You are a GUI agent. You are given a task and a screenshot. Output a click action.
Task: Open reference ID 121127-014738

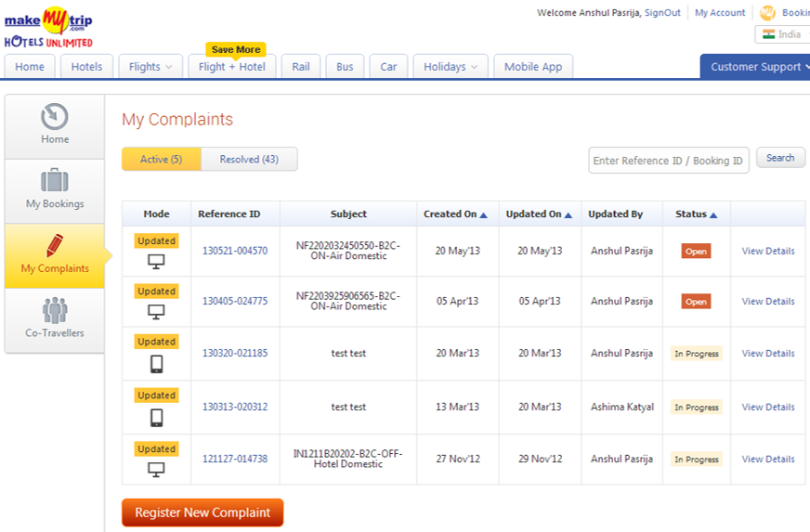(235, 459)
